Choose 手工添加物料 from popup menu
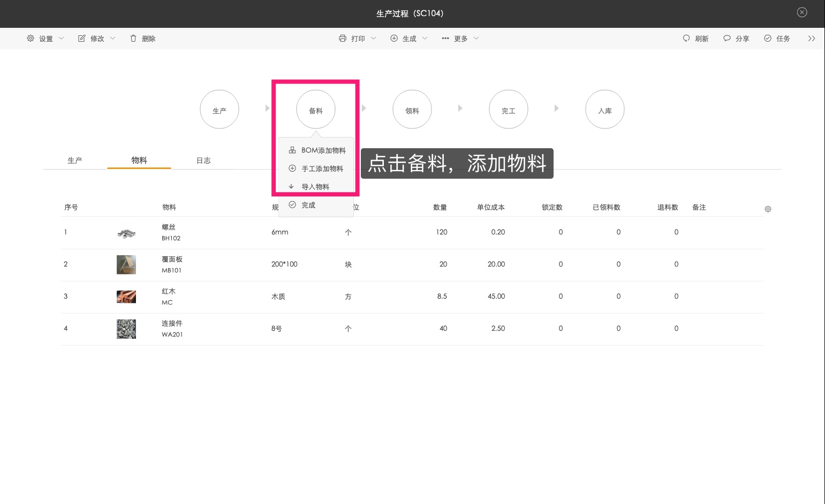The image size is (825, 504). (322, 169)
